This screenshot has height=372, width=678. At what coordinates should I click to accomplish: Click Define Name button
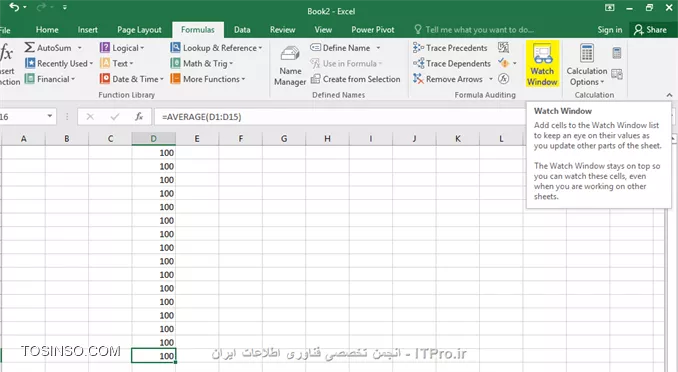pos(341,48)
